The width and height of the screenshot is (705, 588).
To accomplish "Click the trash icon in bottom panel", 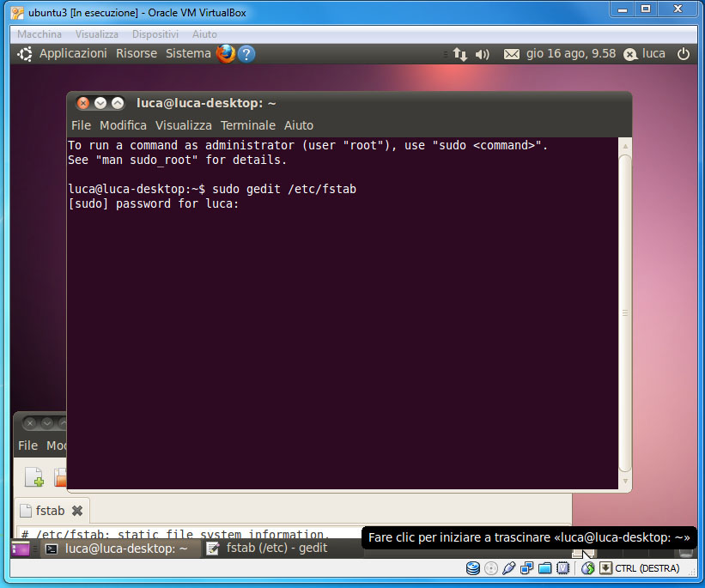I will click(x=685, y=553).
